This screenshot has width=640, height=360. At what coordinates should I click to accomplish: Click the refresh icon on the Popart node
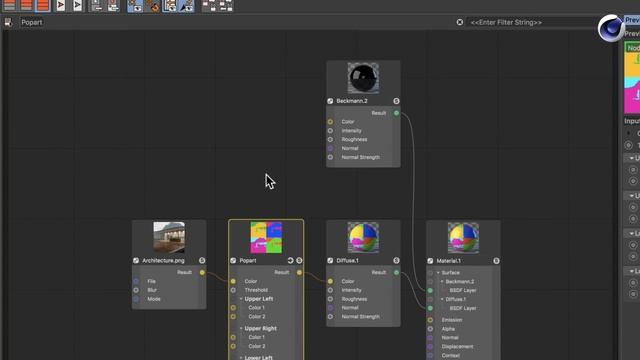(x=291, y=260)
